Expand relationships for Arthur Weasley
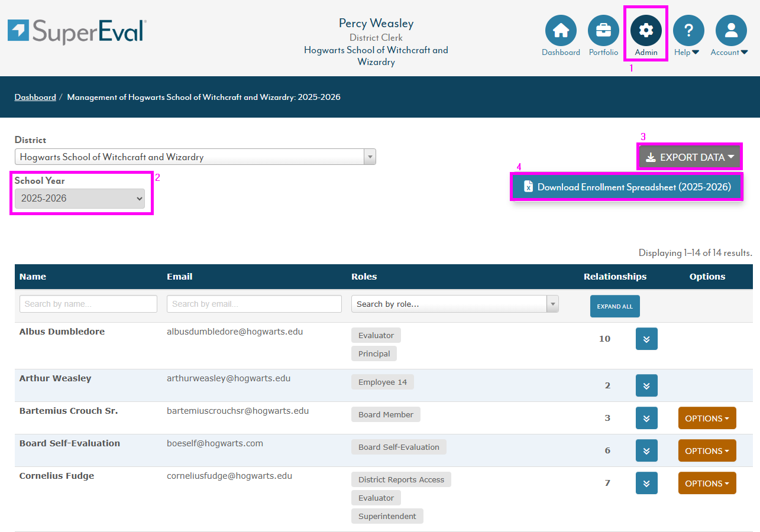The height and width of the screenshot is (532, 760). tap(646, 385)
